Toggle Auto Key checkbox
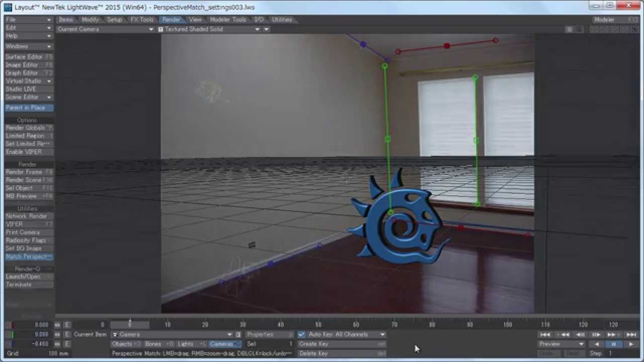The width and height of the screenshot is (644, 362). tap(301, 334)
